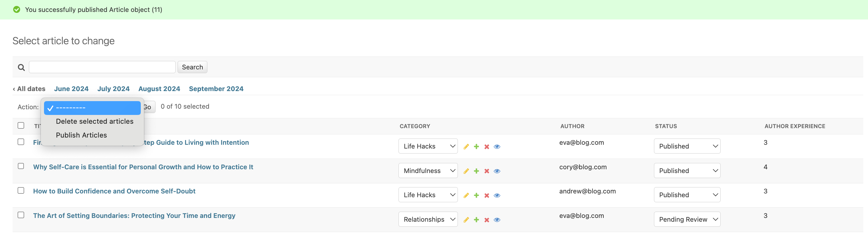Tick the checkbox beside Boundaries article
This screenshot has width=868, height=233.
(x=20, y=214)
